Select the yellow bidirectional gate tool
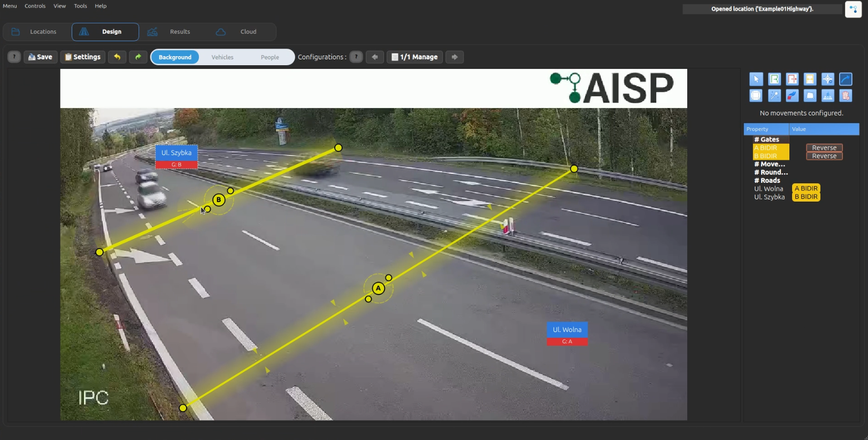Viewport: 868px width, 440px height. [810, 79]
